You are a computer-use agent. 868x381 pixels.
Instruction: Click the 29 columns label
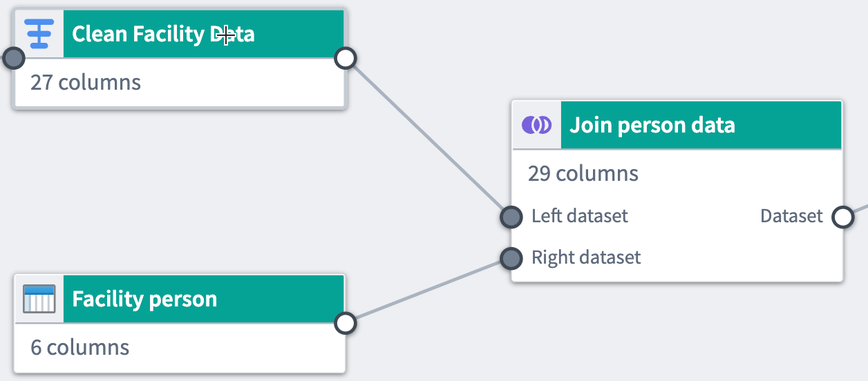pos(583,173)
